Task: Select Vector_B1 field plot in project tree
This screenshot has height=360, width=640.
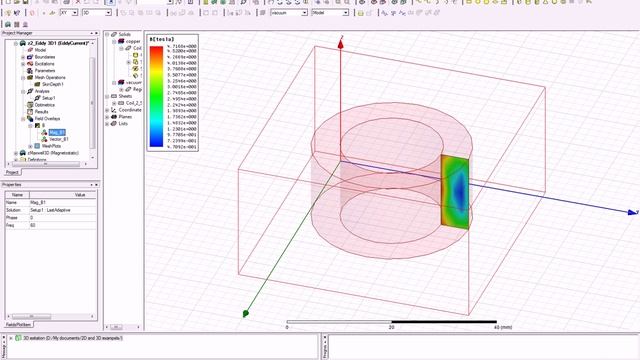Action: 58,139
